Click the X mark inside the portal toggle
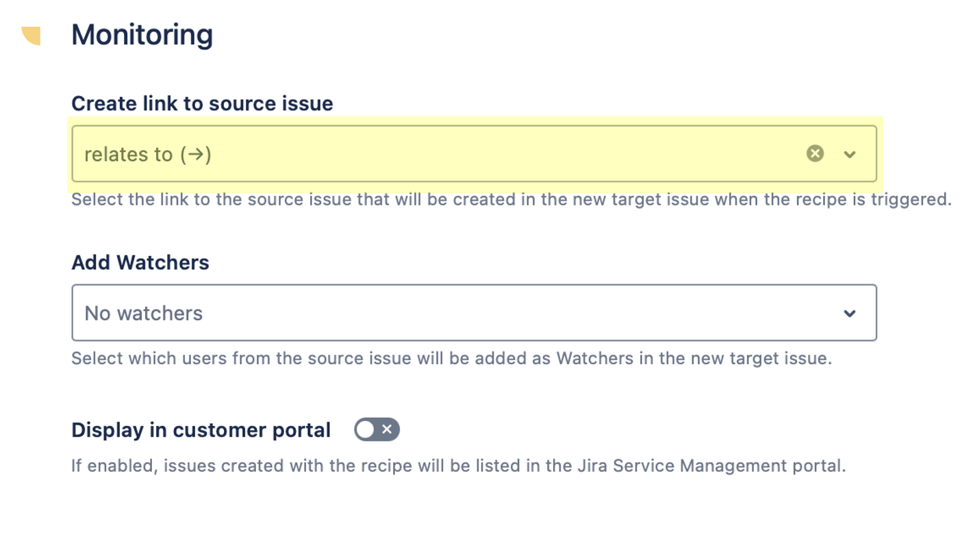The height and width of the screenshot is (560, 975). [x=387, y=429]
